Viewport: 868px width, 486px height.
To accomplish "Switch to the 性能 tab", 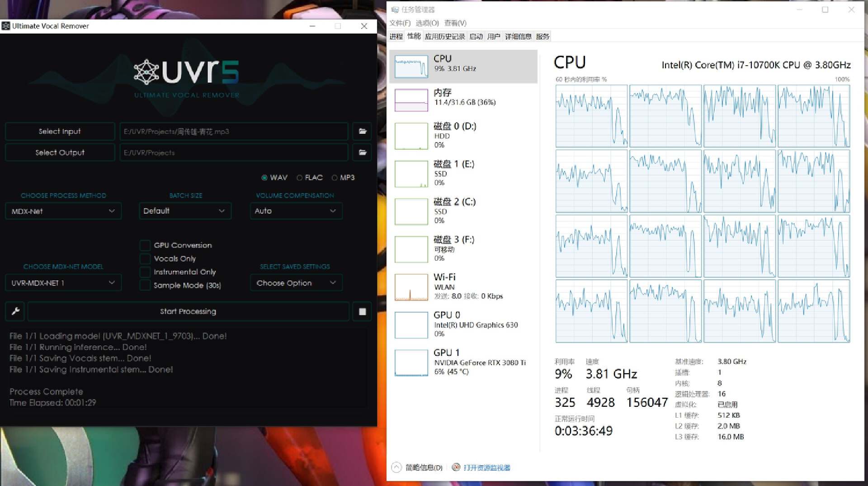I will pyautogui.click(x=414, y=36).
